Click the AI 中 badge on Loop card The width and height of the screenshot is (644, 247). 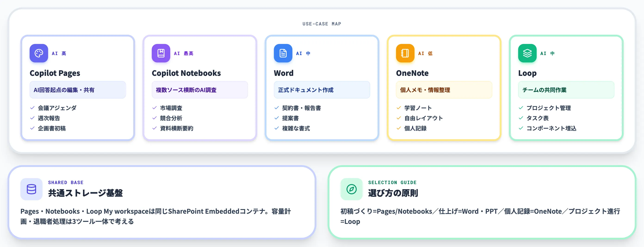548,53
